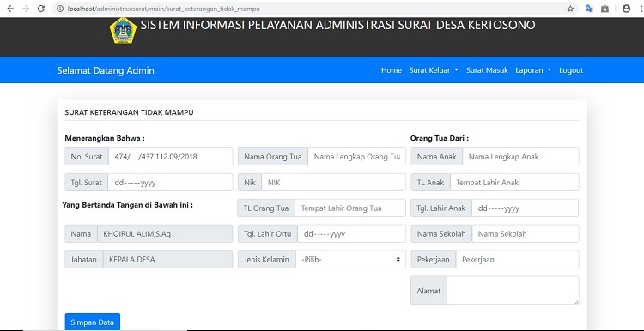Click the site title SISTEM INFORMASI PELAYANAN text
The image size is (644, 331).
click(x=338, y=25)
